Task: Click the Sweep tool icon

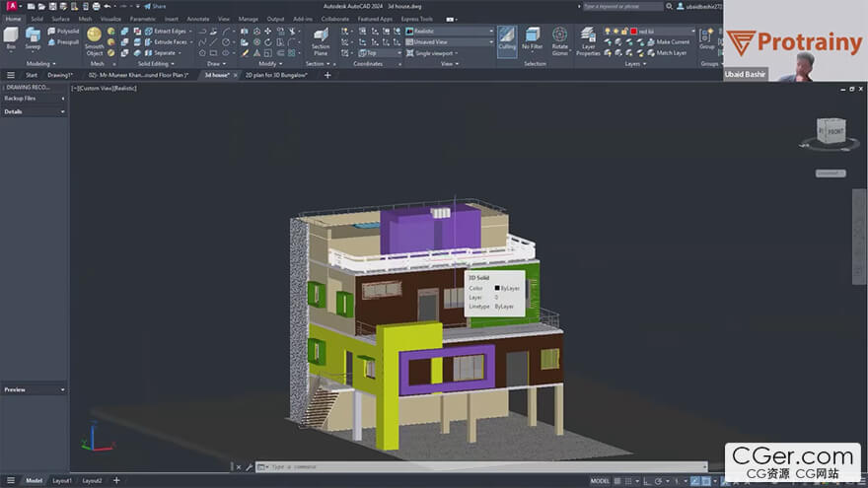Action: point(34,37)
